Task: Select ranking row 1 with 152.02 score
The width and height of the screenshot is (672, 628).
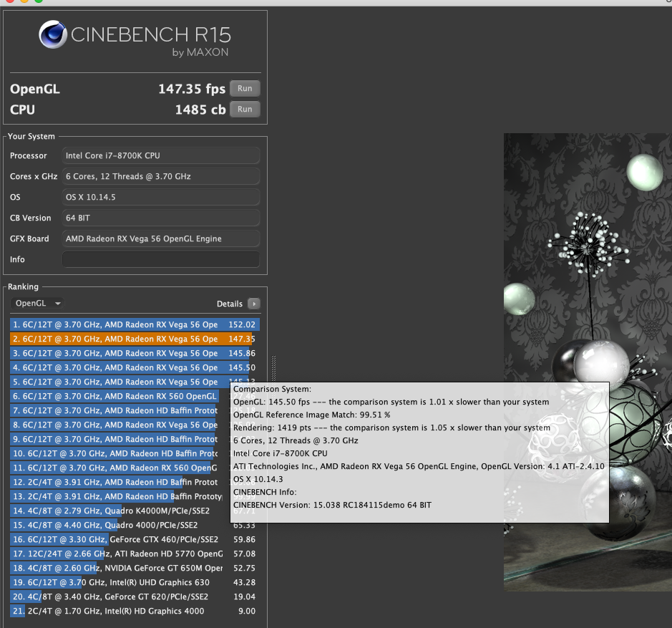Action: [x=135, y=324]
